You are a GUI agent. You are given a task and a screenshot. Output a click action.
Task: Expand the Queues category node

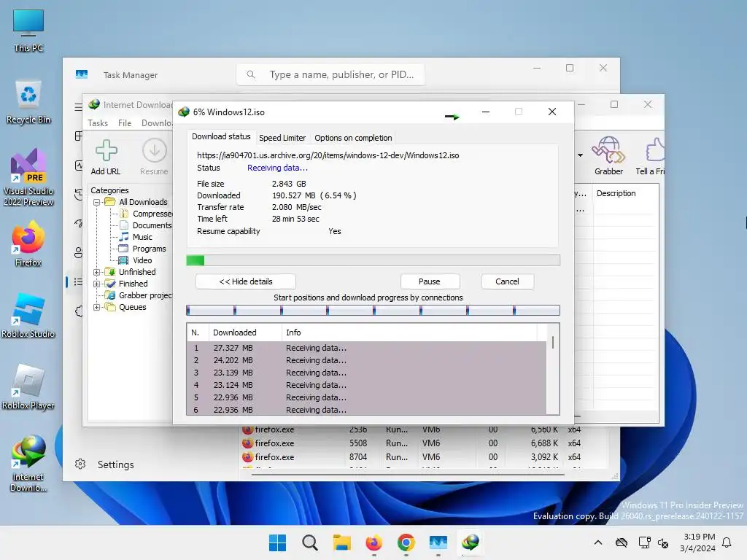click(x=97, y=307)
